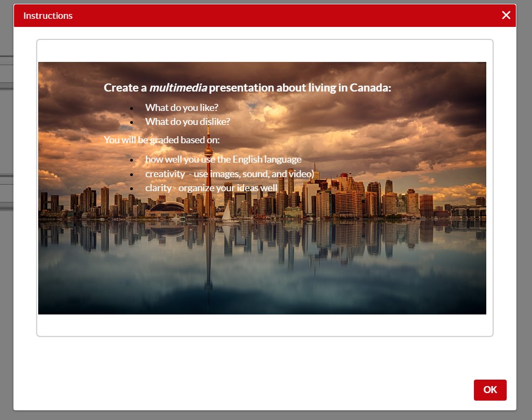Close the Instructions dialog with the X
The image size is (532, 420).
(506, 15)
